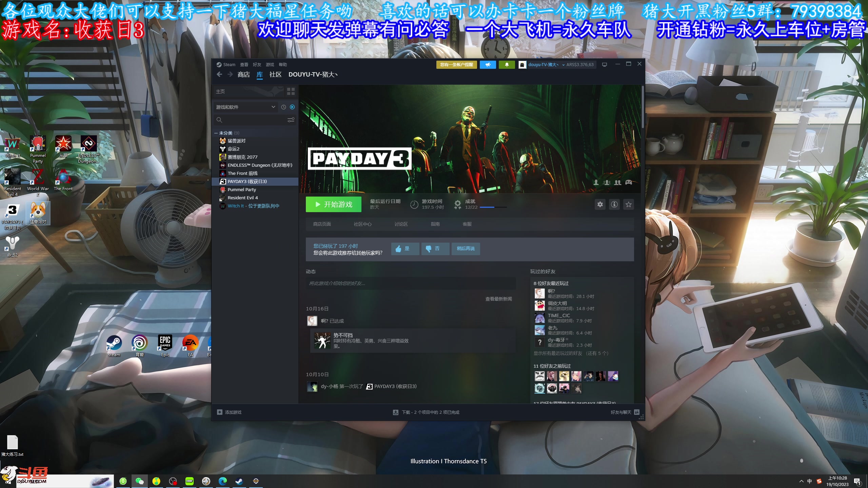Switch to Big Picture mode monitor icon

pos(604,64)
